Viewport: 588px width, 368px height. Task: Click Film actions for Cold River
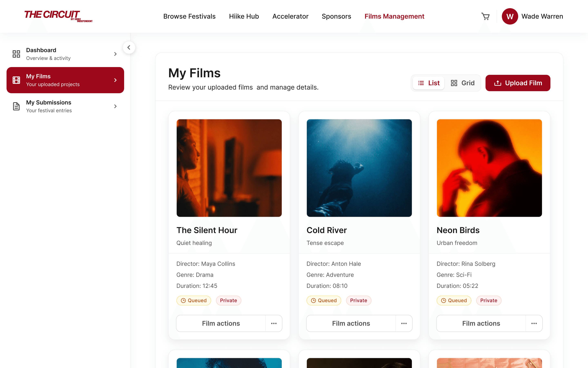pyautogui.click(x=351, y=323)
